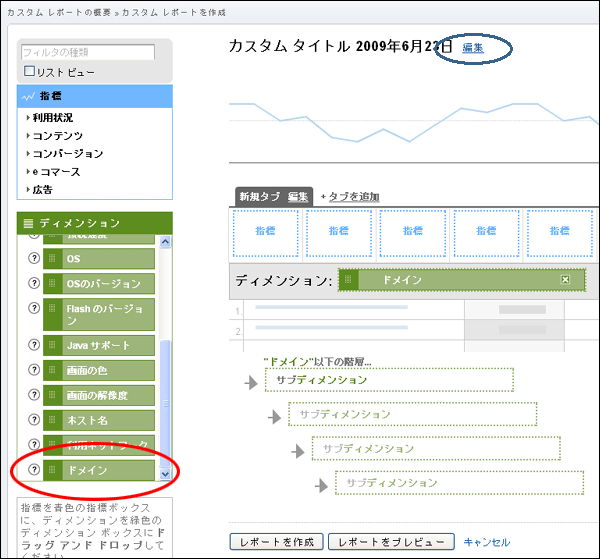Expand the 広告 metrics group
This screenshot has width=600, height=559.
(x=39, y=189)
